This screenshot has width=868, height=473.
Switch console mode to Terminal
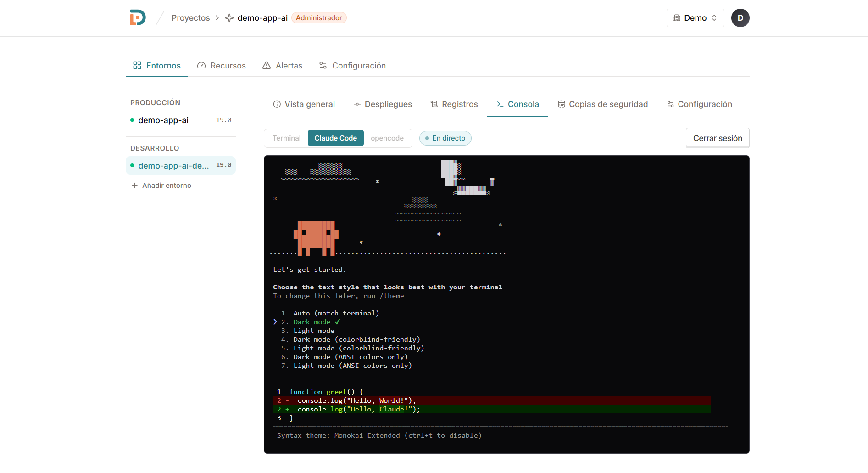tap(287, 138)
